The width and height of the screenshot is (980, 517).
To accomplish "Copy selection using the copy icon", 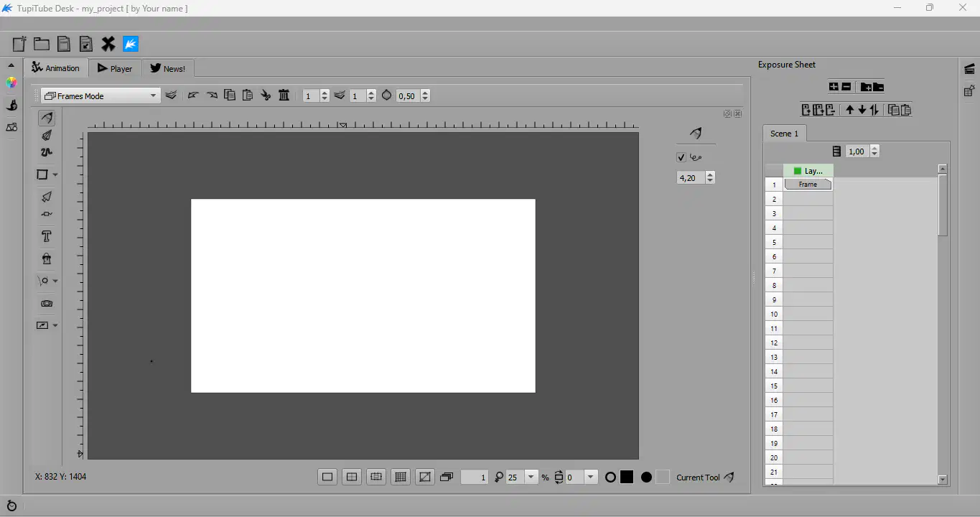I will tap(230, 95).
